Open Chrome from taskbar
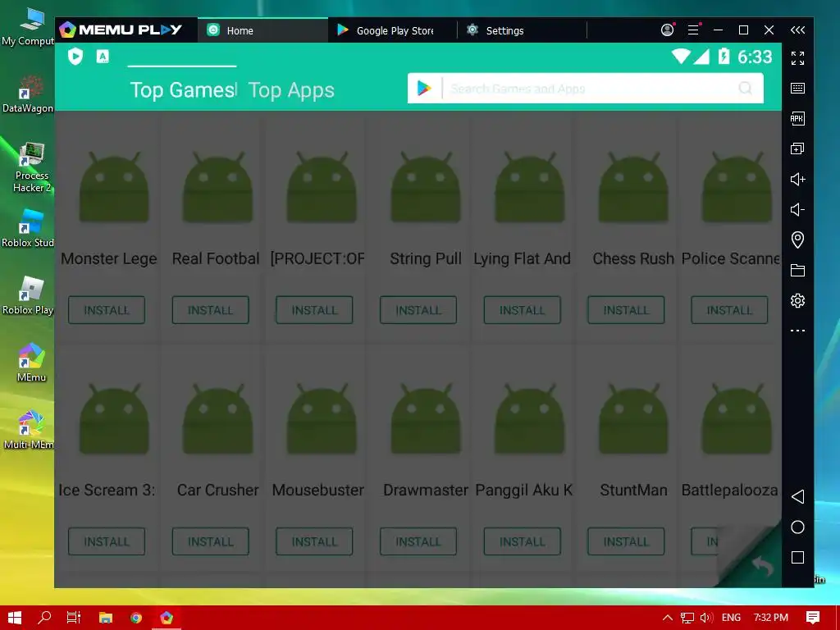 (136, 618)
